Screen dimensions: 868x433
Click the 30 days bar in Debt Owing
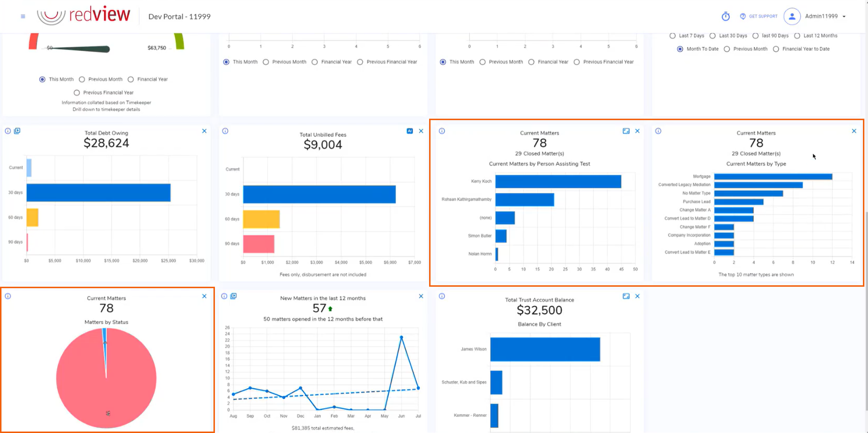point(98,193)
